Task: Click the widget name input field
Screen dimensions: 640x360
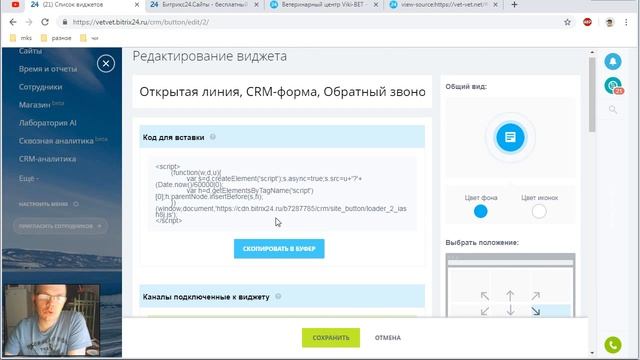Action: [282, 92]
